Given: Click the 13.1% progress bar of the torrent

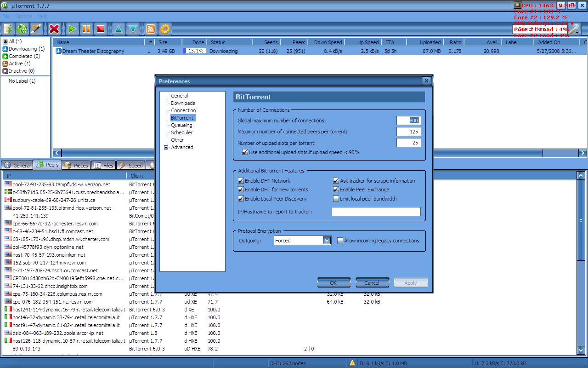Looking at the screenshot, I should (x=194, y=51).
